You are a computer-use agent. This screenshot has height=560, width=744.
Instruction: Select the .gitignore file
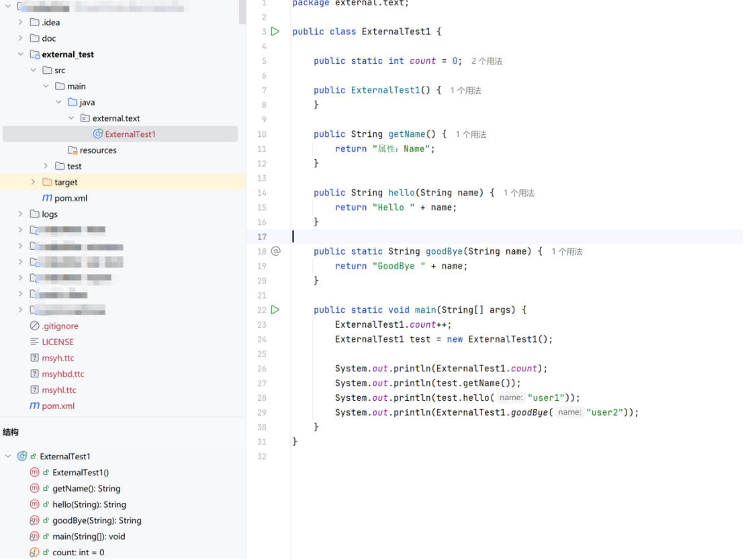point(60,326)
